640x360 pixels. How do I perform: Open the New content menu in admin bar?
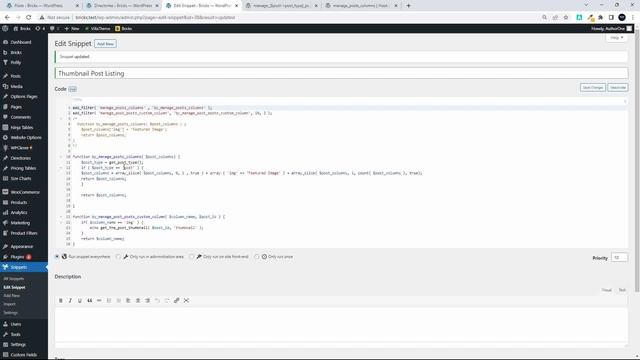[72, 29]
